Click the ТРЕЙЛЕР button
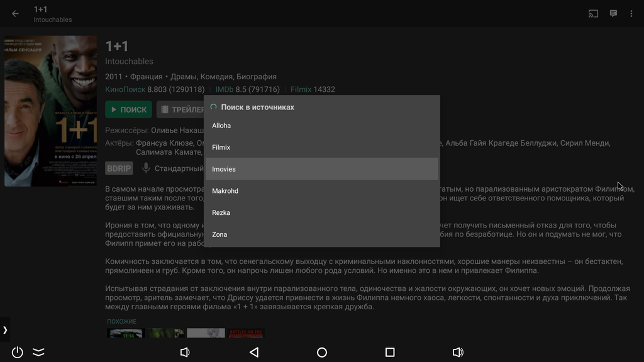 tap(180, 109)
